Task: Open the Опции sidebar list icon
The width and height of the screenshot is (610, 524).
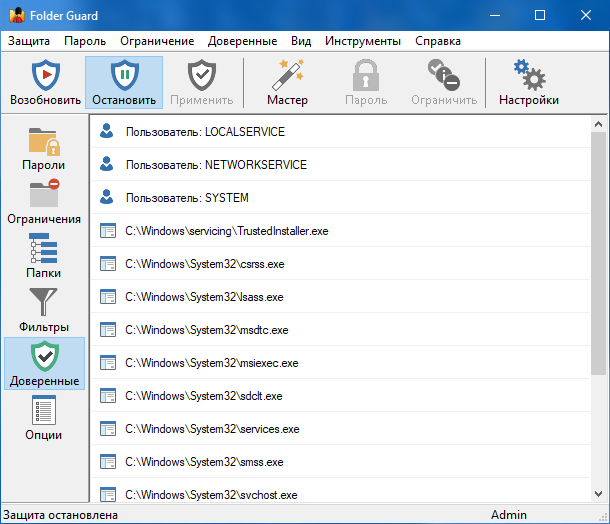Action: pyautogui.click(x=44, y=412)
